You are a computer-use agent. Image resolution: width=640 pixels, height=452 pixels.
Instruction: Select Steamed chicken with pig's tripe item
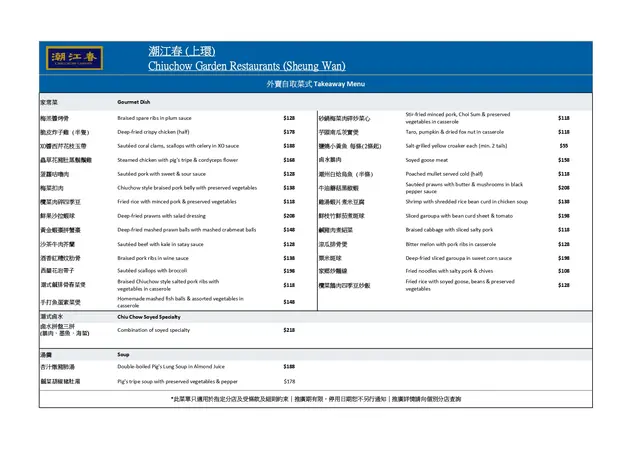[x=177, y=160]
